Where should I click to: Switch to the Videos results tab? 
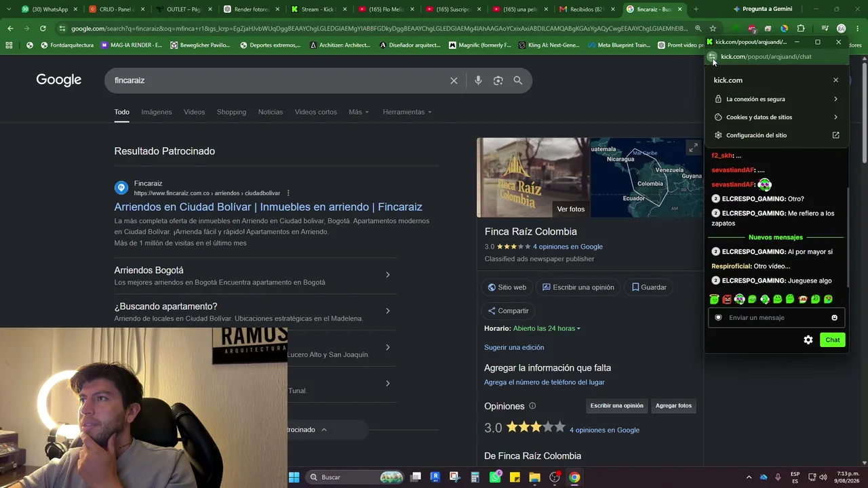click(194, 112)
